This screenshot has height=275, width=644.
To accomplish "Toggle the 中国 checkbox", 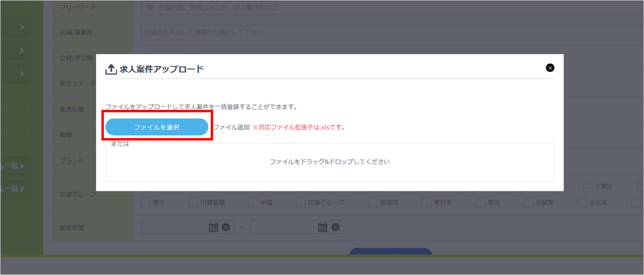I will point(253,203).
